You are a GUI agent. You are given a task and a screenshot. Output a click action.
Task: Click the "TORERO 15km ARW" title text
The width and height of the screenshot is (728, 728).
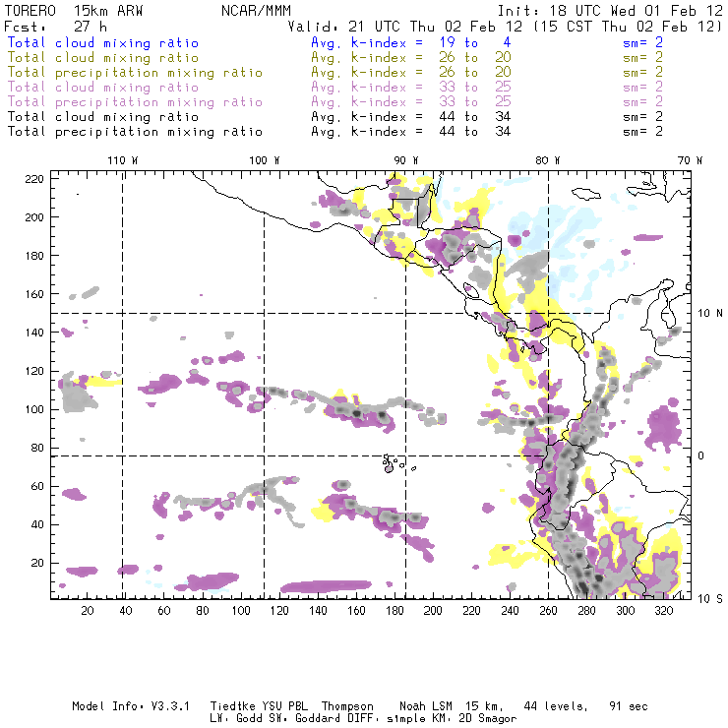[x=74, y=11]
